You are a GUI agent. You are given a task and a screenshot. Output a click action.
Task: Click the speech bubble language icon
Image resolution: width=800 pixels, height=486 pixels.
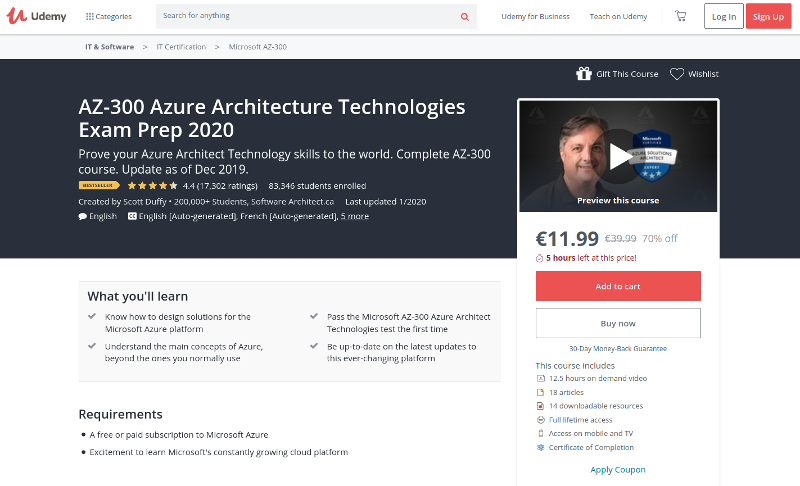83,216
